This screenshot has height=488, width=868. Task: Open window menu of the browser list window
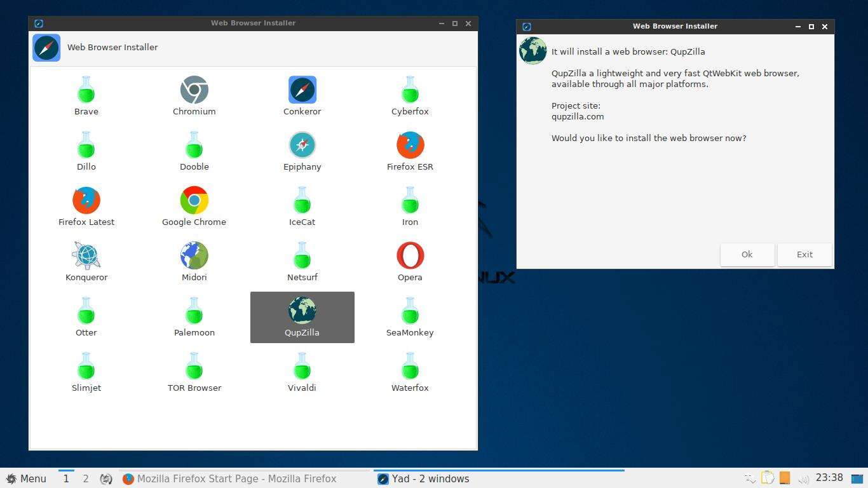(39, 24)
